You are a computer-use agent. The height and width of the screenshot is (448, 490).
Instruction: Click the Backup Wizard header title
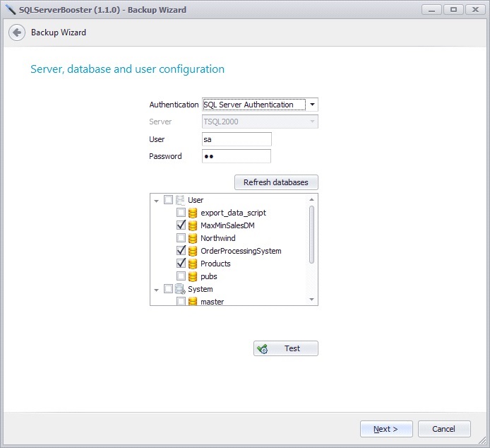pos(59,33)
